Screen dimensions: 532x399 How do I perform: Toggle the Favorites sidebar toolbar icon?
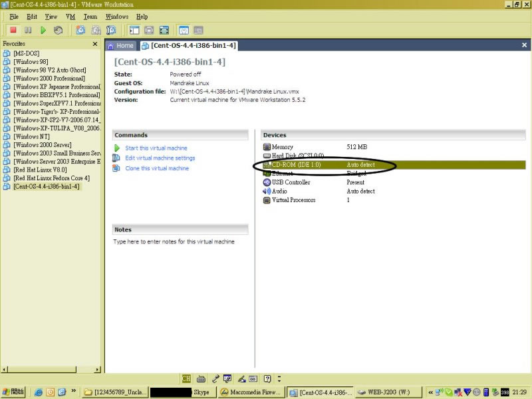point(134,30)
